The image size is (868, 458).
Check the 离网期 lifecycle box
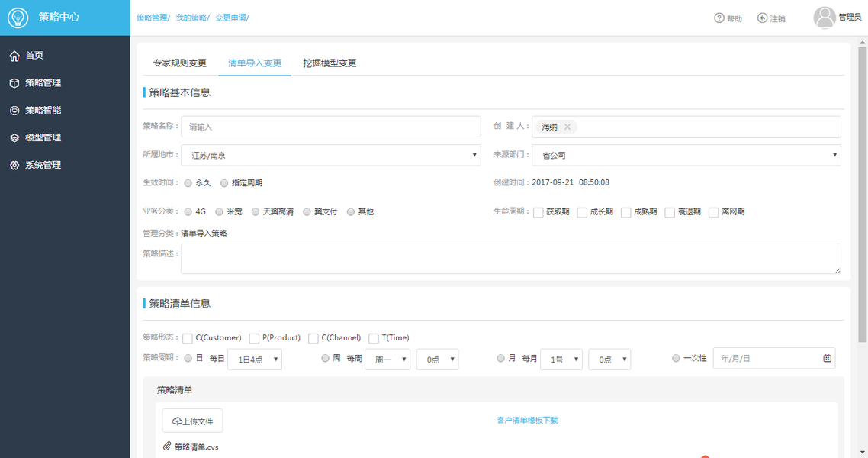pyautogui.click(x=714, y=213)
